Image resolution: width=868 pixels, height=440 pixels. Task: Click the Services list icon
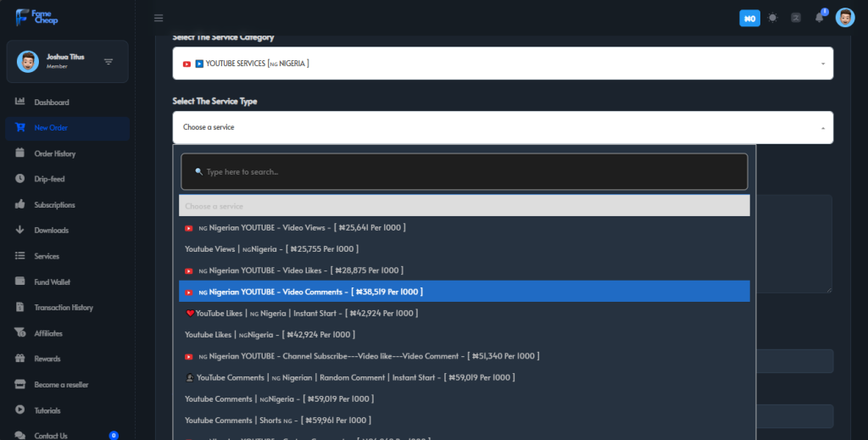pos(20,256)
